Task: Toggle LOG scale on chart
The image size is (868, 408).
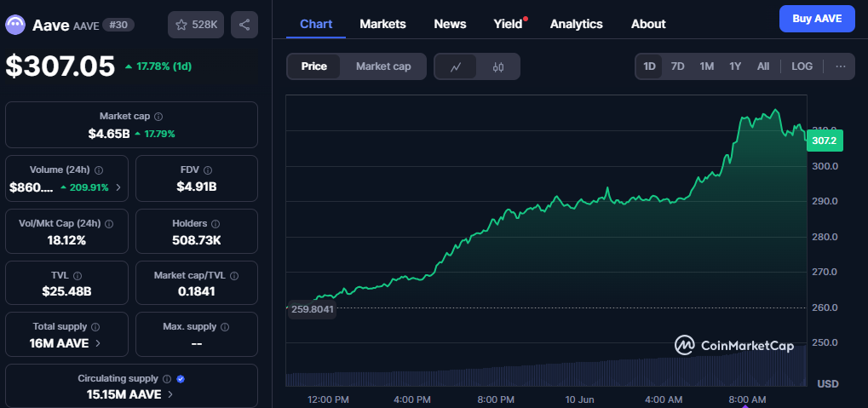Action: click(x=802, y=66)
